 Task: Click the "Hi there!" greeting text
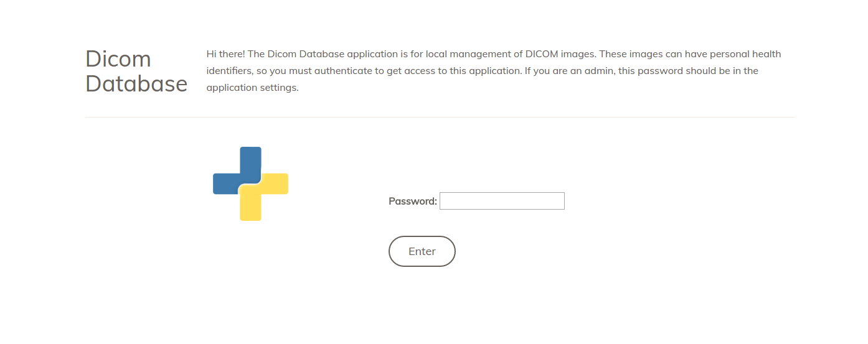pyautogui.click(x=226, y=54)
